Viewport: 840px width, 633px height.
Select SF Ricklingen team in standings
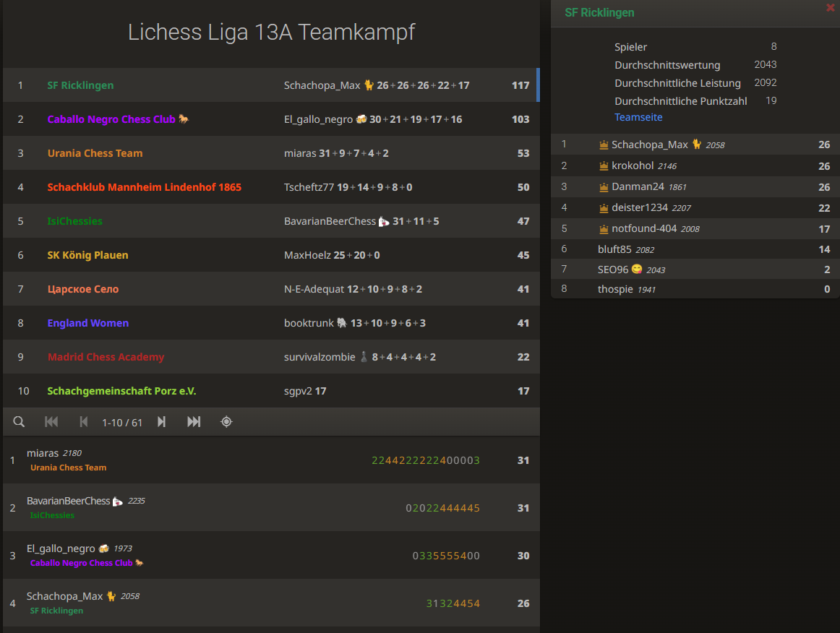tap(80, 85)
